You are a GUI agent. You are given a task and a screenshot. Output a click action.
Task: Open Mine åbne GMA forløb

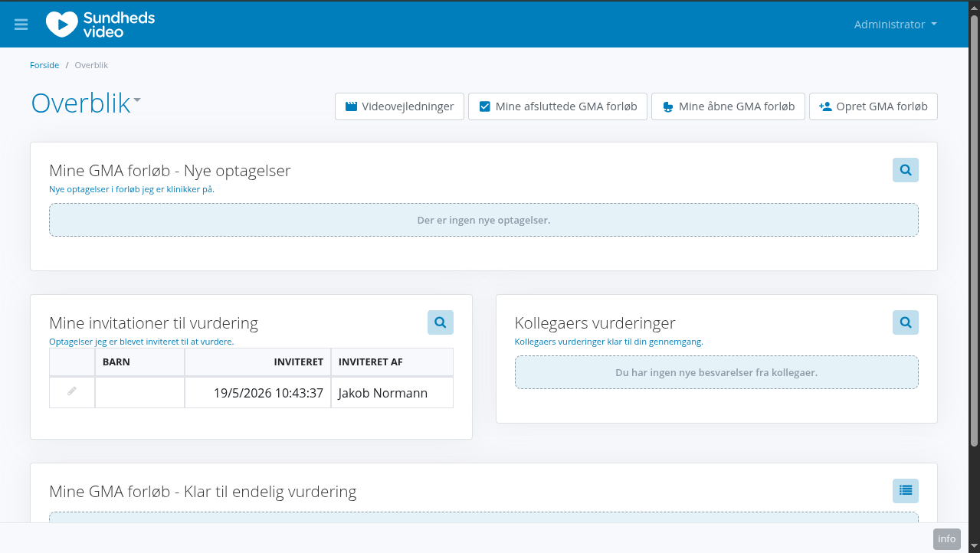point(728,106)
